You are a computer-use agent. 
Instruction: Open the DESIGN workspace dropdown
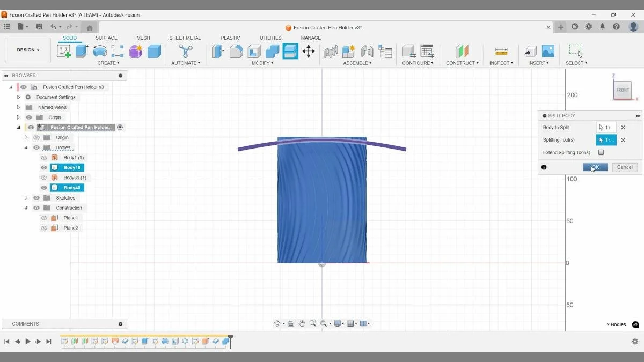coord(28,50)
